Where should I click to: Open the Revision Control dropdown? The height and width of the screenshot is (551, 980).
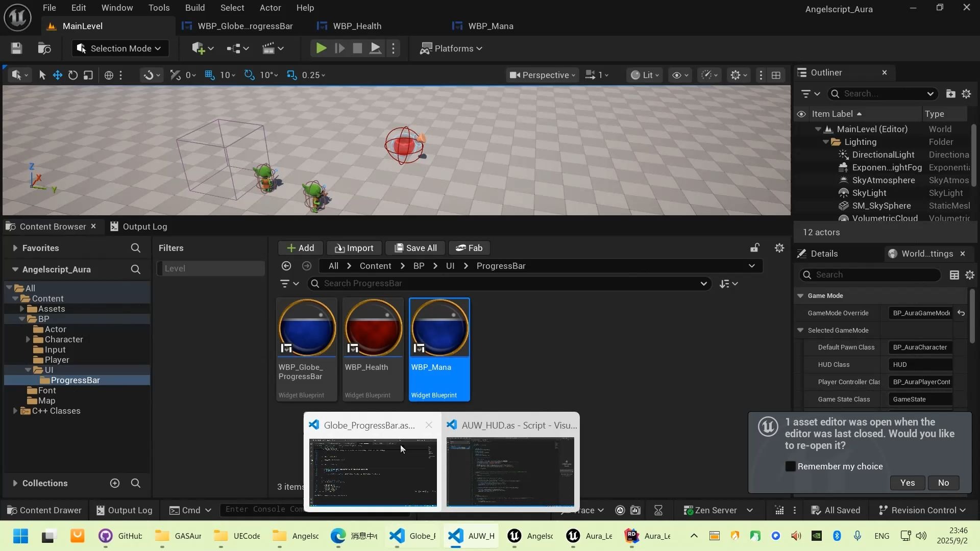coord(921,510)
